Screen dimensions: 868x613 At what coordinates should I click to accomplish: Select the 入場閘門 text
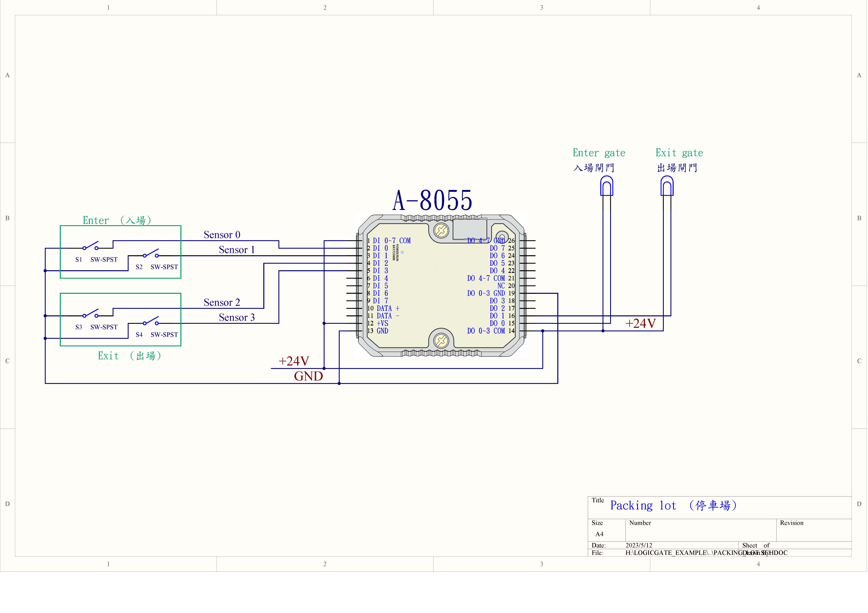[594, 168]
